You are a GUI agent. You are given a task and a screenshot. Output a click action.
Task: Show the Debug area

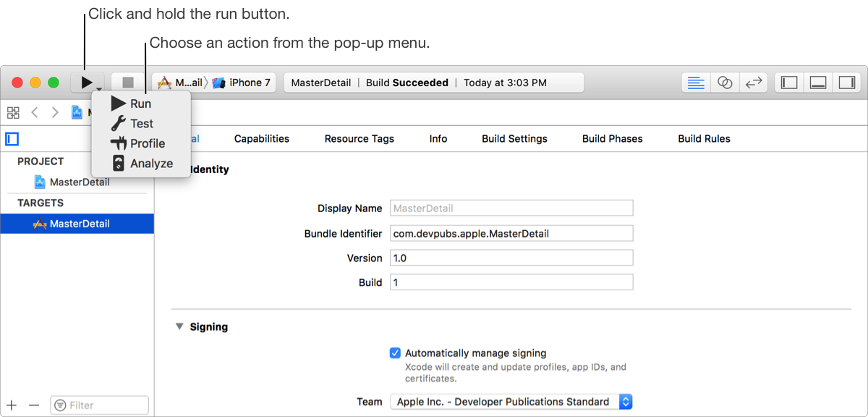[x=817, y=82]
